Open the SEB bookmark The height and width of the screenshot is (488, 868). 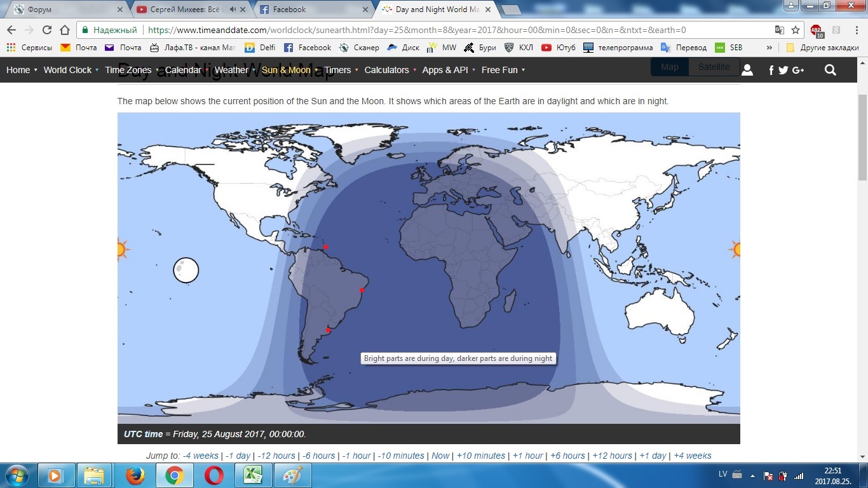coord(729,48)
